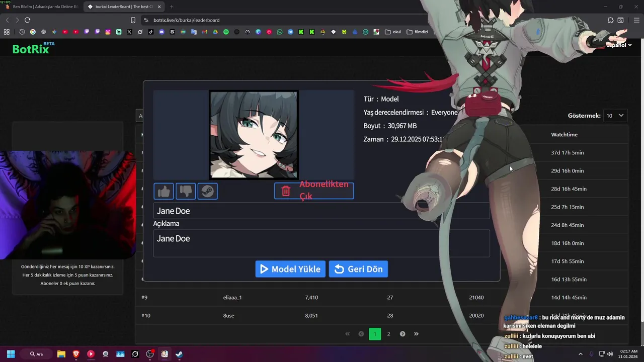The width and height of the screenshot is (644, 362).
Task: Click the taskbar Ara search box
Action: coord(36,354)
